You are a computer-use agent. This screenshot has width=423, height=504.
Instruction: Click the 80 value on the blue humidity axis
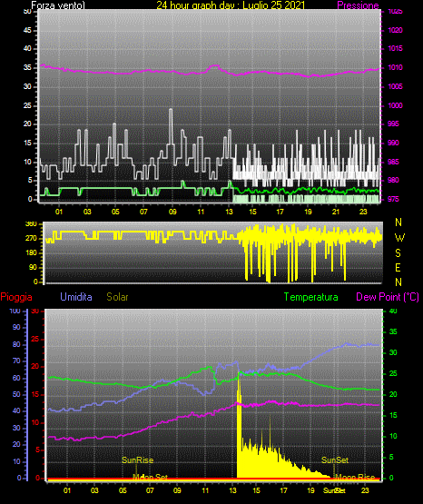point(16,344)
